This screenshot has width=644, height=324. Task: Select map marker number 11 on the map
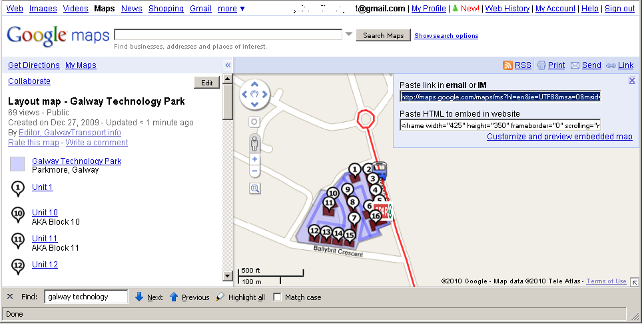(x=328, y=203)
